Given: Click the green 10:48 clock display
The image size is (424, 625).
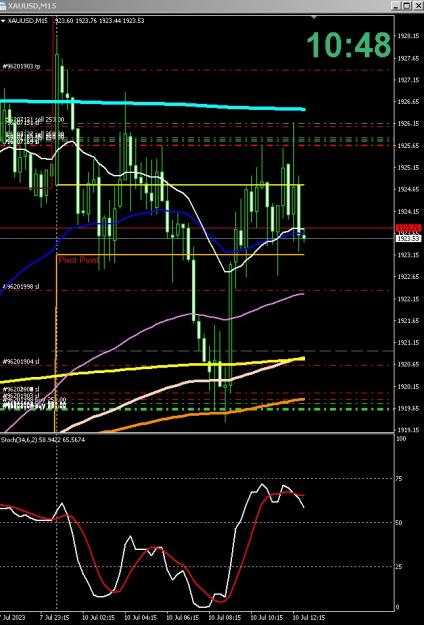Looking at the screenshot, I should tap(349, 45).
